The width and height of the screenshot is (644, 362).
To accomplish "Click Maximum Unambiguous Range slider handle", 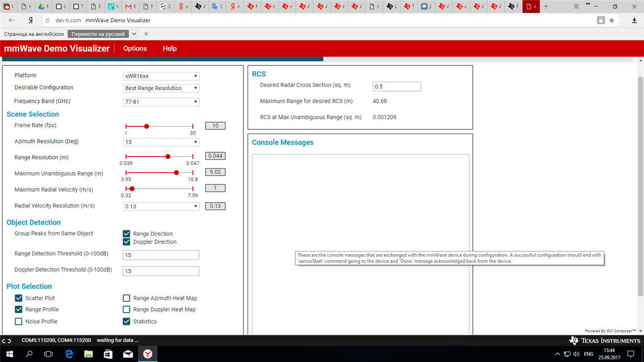I will coord(176,172).
